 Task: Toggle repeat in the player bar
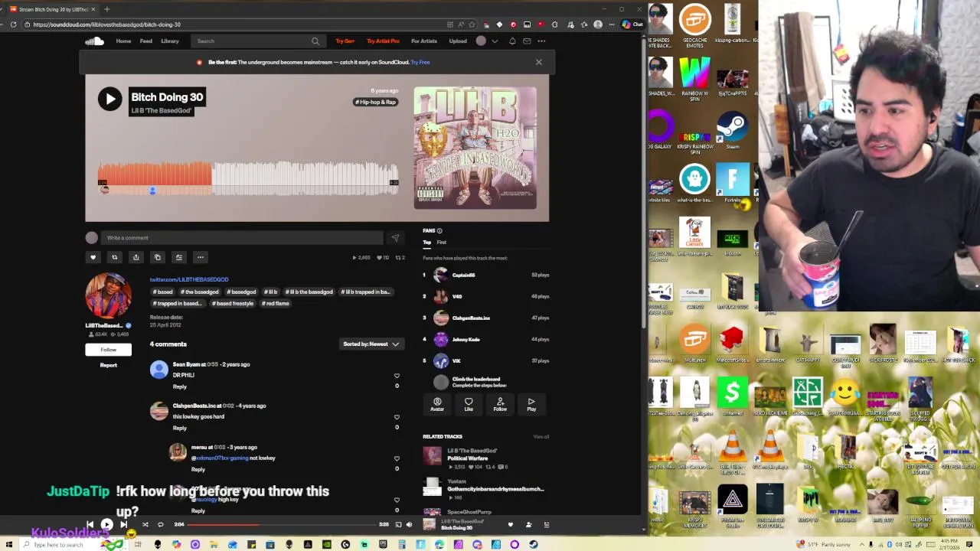pyautogui.click(x=160, y=525)
